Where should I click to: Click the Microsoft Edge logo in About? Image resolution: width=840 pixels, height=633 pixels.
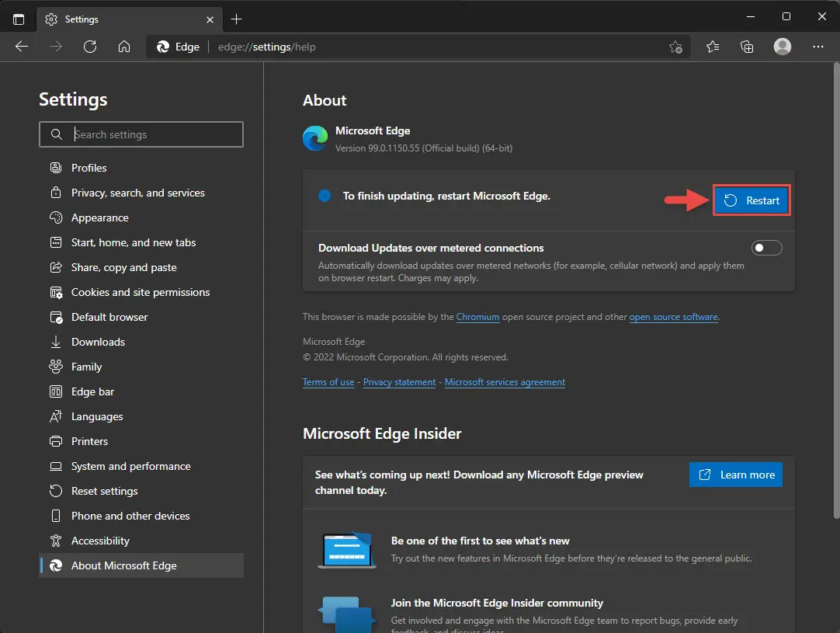click(x=315, y=138)
